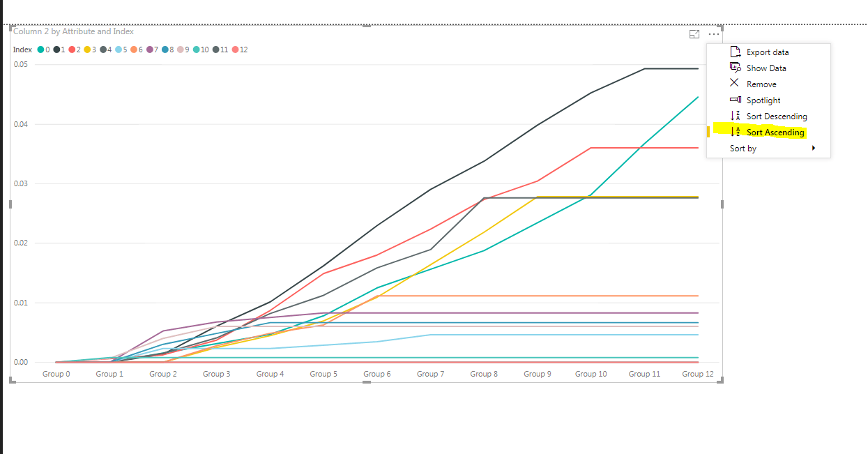Viewport: 868px width, 454px height.
Task: Click the Remove X icon
Action: pyautogui.click(x=736, y=84)
